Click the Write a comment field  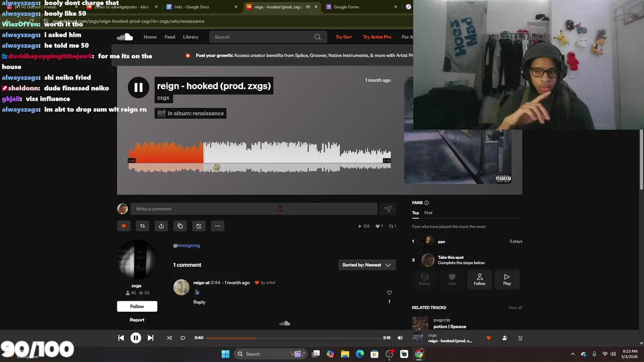click(254, 209)
